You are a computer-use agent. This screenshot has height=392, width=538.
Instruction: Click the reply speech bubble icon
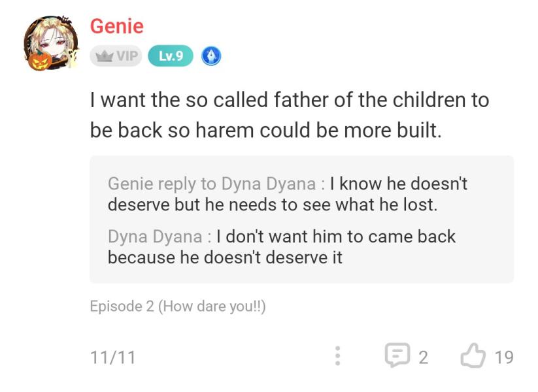(x=396, y=356)
